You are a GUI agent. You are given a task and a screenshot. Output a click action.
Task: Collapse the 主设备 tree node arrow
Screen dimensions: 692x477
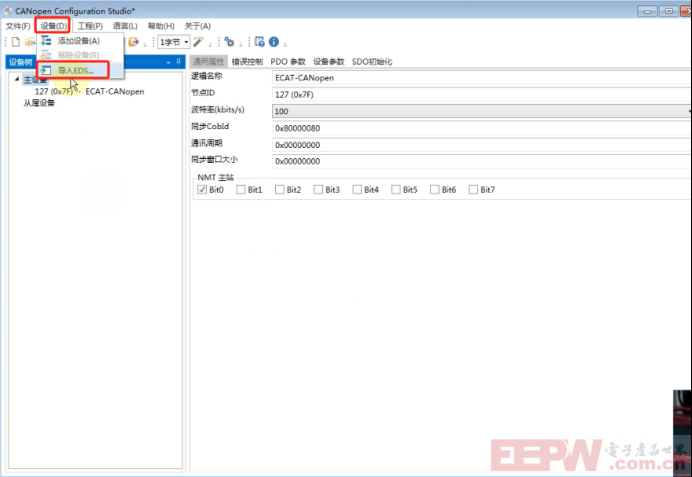[x=17, y=79]
